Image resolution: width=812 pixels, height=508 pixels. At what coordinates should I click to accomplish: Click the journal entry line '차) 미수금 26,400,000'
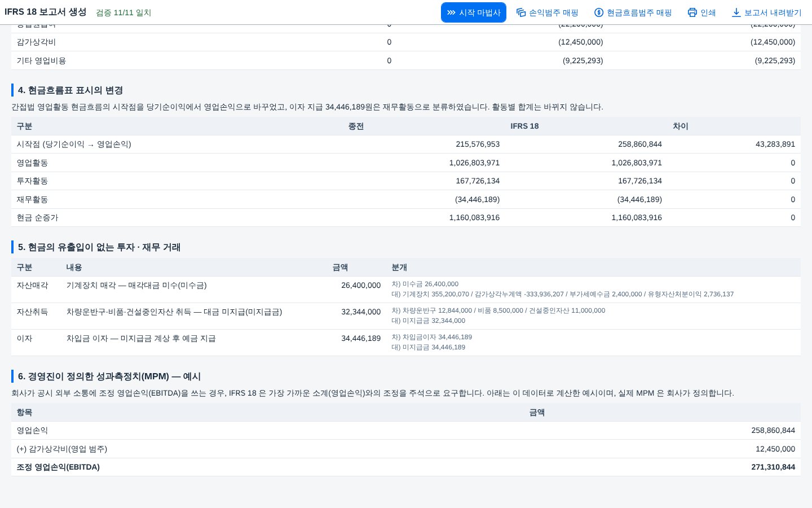pyautogui.click(x=425, y=284)
